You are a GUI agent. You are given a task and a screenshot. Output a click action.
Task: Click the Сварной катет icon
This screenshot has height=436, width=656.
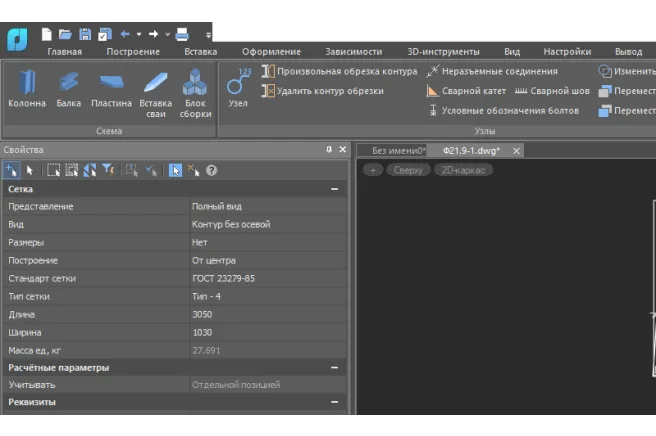(x=433, y=91)
